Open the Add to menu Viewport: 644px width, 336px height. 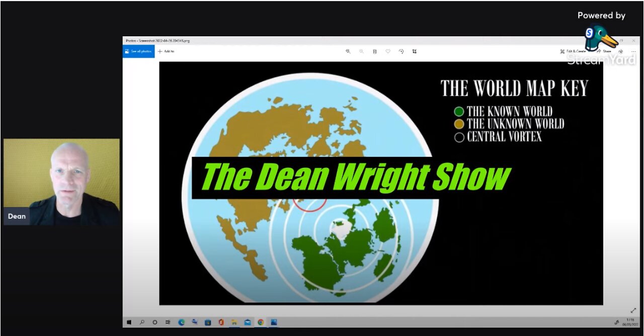pos(166,51)
